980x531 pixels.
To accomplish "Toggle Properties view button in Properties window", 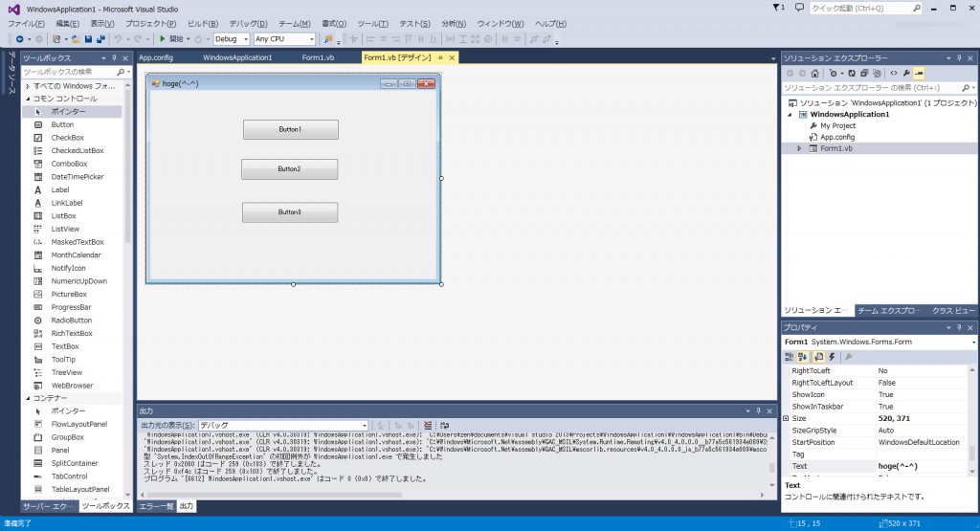I will [818, 357].
